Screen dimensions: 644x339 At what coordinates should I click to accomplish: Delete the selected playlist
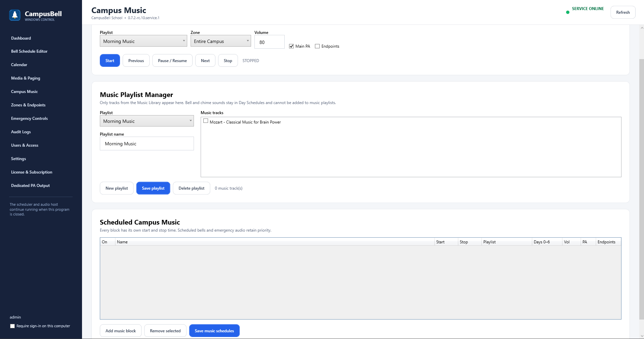(192, 188)
